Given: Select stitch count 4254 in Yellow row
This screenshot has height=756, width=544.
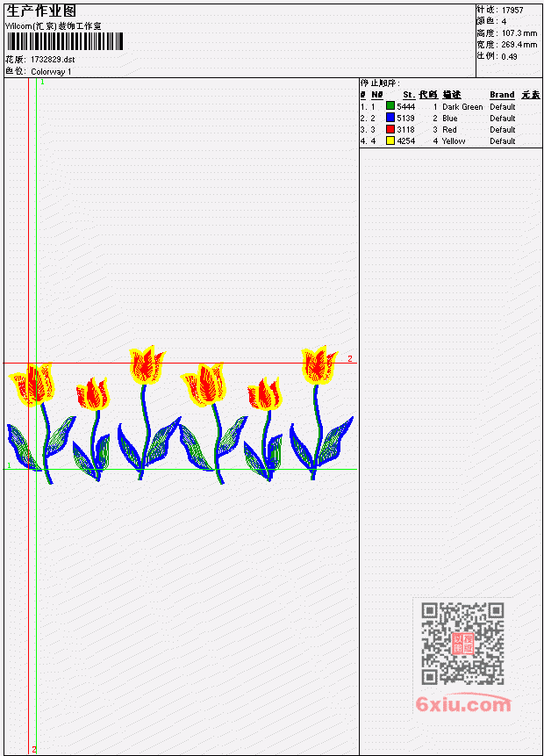Looking at the screenshot, I should pyautogui.click(x=405, y=141).
